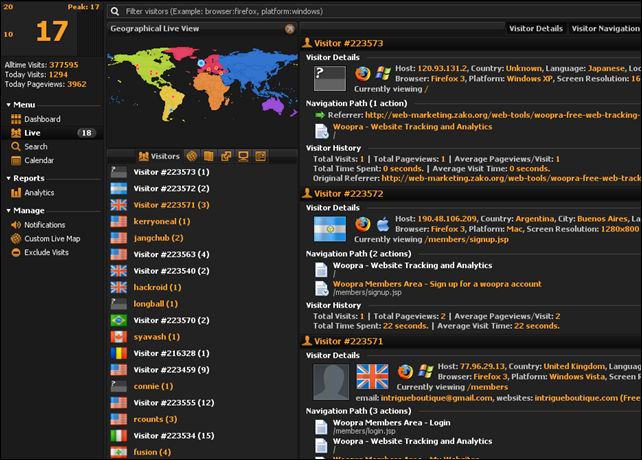Click intrigueboutique@gmail.com email link
The image size is (642, 460).
tap(436, 398)
